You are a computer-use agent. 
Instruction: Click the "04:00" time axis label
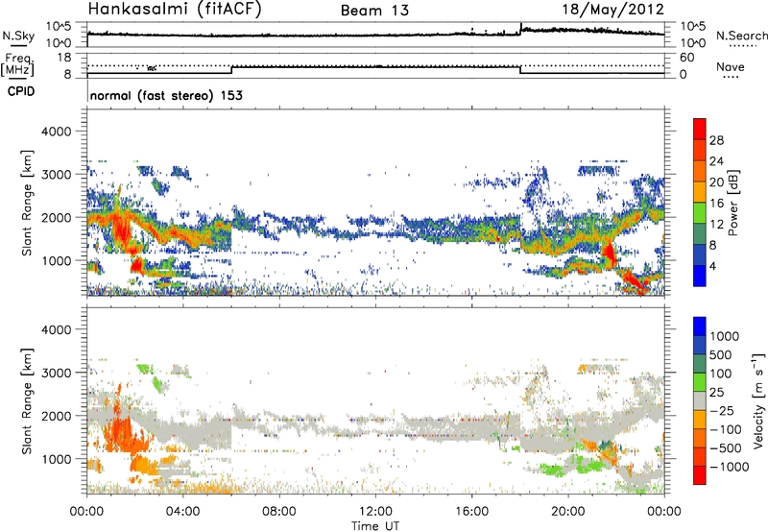[x=182, y=512]
